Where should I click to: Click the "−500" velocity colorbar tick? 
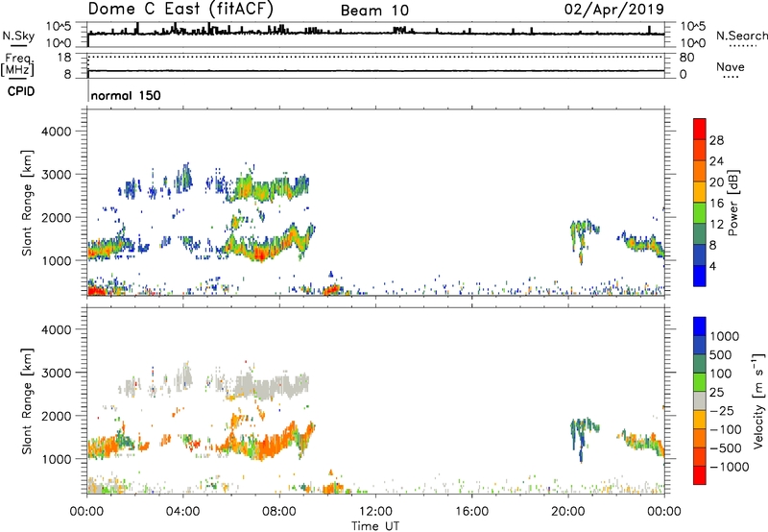[726, 448]
